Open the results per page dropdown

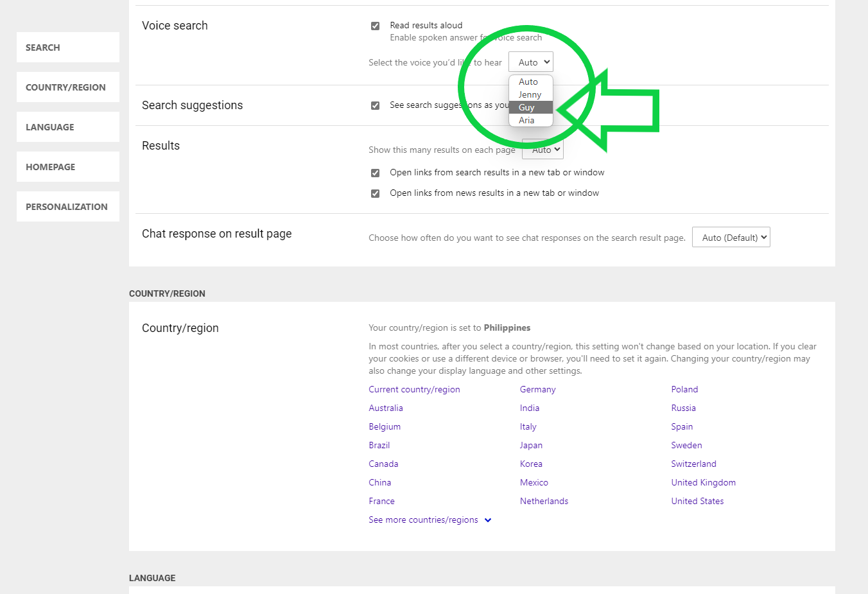coord(542,149)
